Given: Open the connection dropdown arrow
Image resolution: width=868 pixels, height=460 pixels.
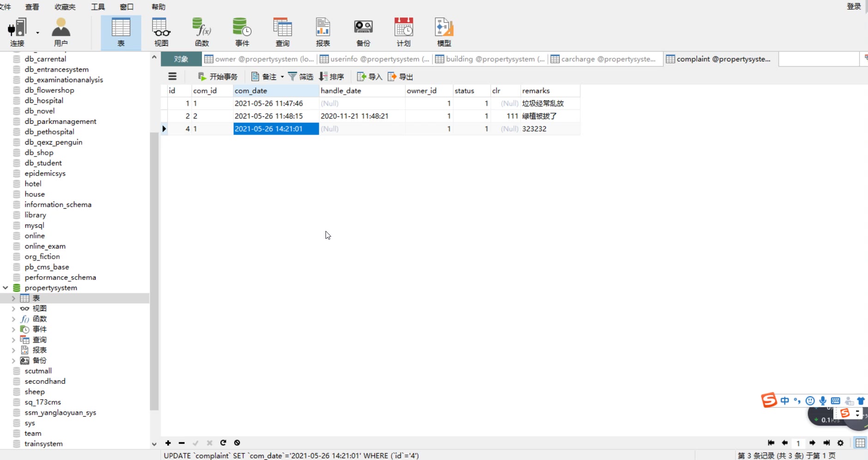Looking at the screenshot, I should click(x=37, y=32).
